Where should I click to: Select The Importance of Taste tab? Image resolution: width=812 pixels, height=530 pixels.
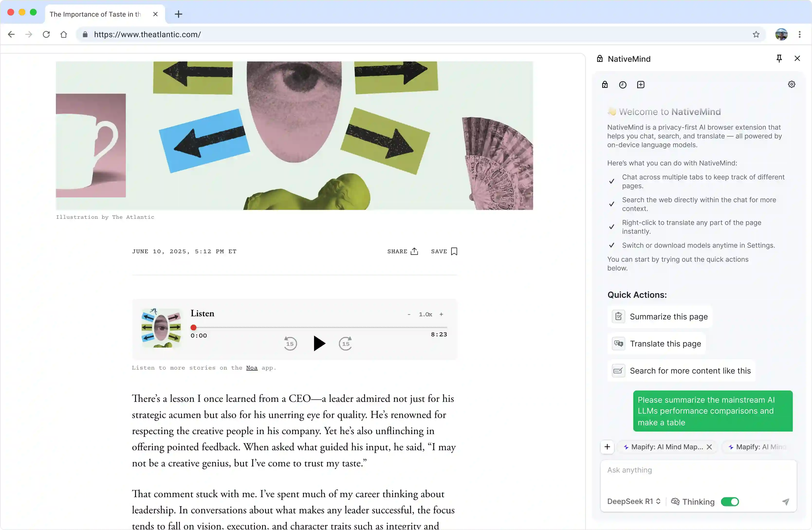pos(95,14)
